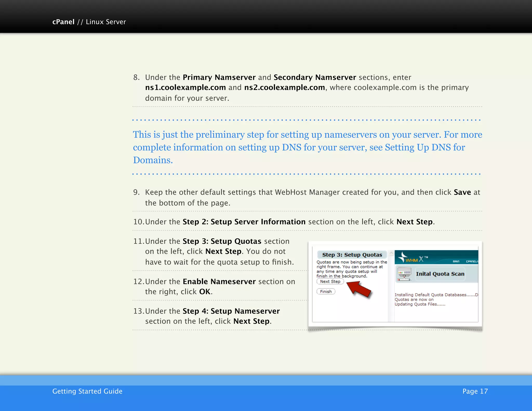Click the scroll-up arrow beside Step 3 panel
Image resolution: width=532 pixels, height=411 pixels.
tap(391, 253)
